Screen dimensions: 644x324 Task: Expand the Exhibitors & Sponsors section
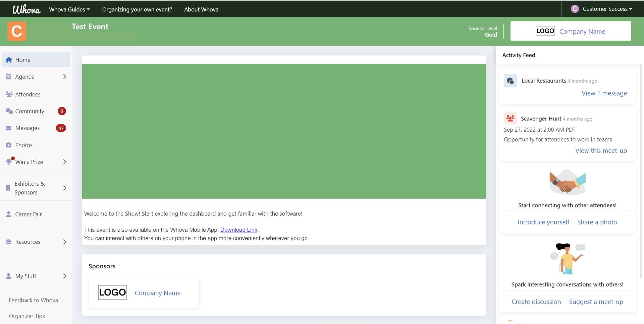coord(65,188)
